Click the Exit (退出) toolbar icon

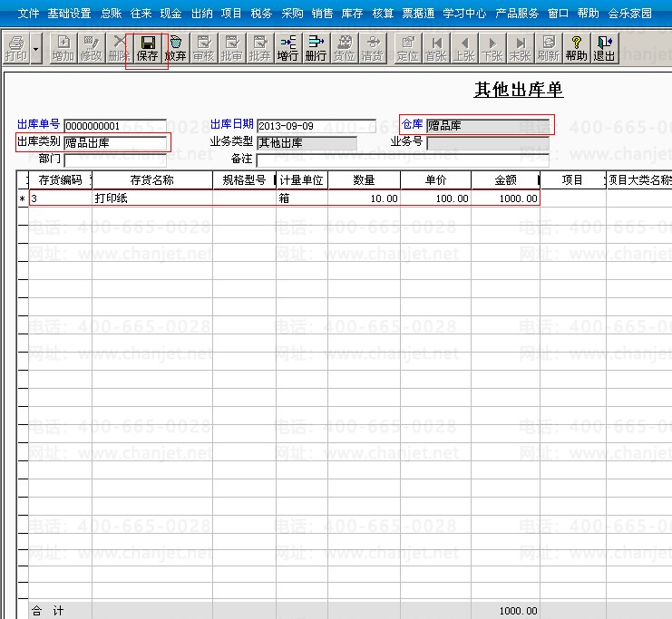[x=604, y=49]
